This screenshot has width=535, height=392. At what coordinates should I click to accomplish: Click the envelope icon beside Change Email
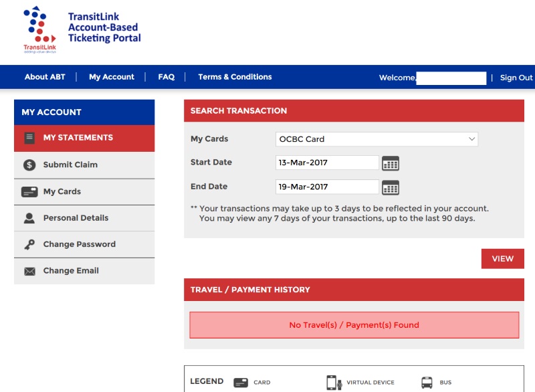click(29, 271)
